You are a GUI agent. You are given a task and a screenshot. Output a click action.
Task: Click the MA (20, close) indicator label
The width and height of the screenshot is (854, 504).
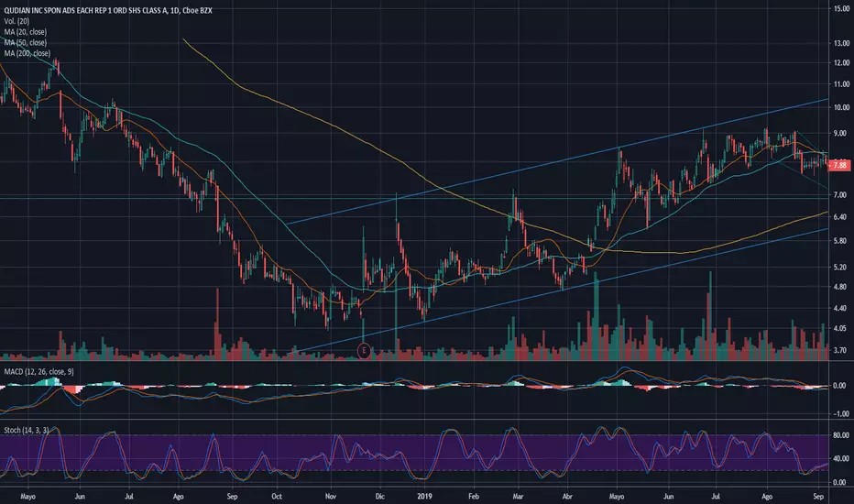pyautogui.click(x=25, y=32)
